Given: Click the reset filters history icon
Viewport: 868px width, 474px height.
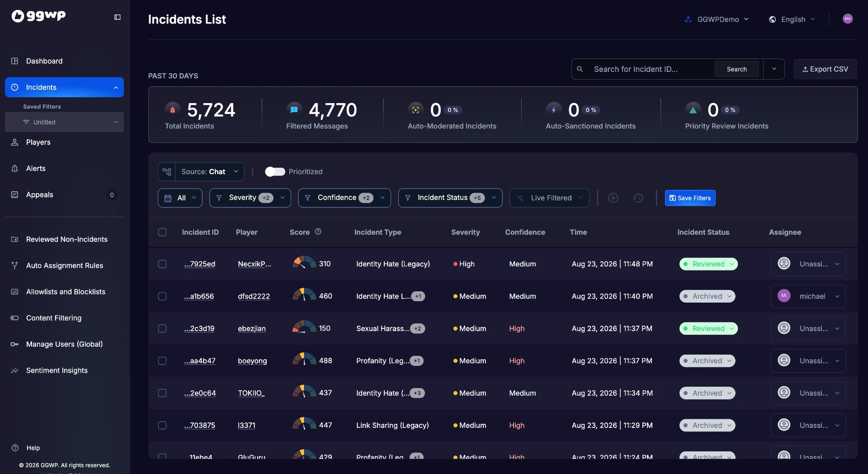Looking at the screenshot, I should [x=638, y=198].
